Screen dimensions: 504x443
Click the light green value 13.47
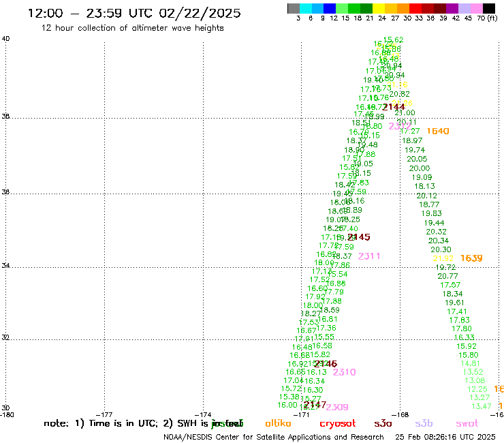click(481, 406)
